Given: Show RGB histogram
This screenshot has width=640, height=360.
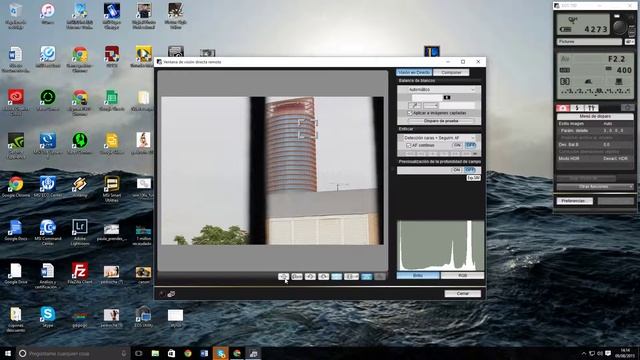Looking at the screenshot, I should pyautogui.click(x=462, y=276).
